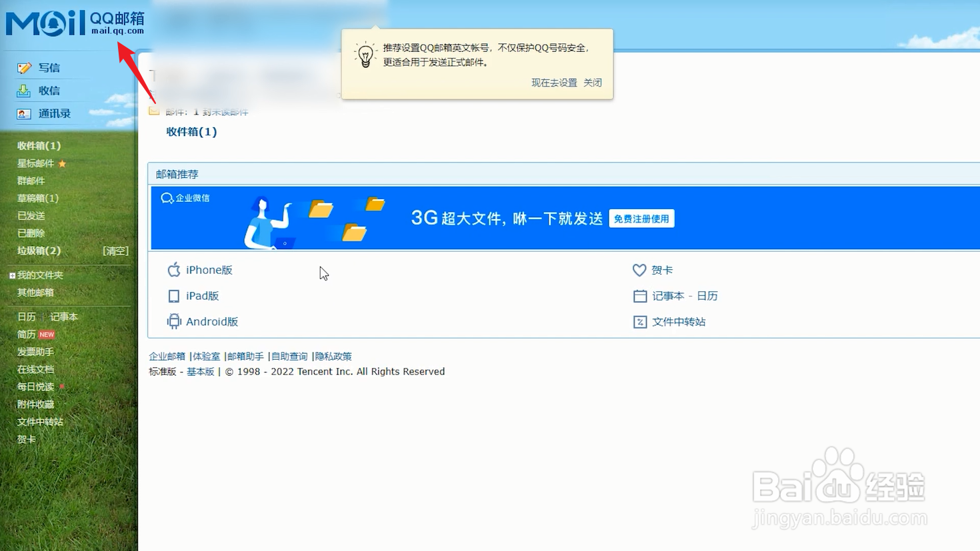Open 已删除 deleted folder

[31, 233]
